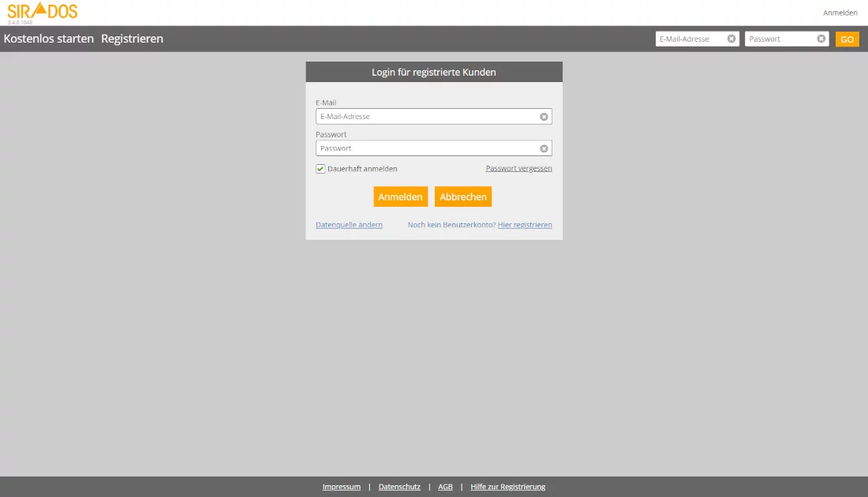This screenshot has width=868, height=497.
Task: Click the top bar E-Mail-Adresse input
Action: coord(690,39)
